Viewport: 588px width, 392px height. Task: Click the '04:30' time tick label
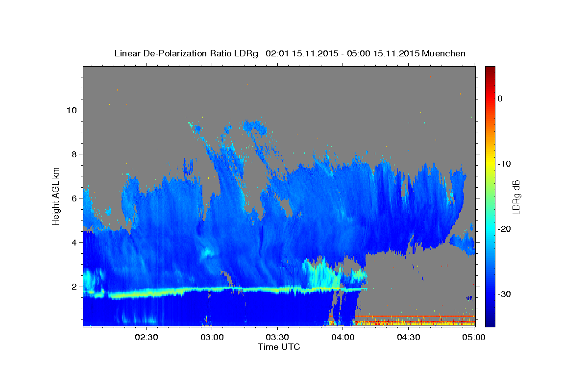click(x=408, y=337)
